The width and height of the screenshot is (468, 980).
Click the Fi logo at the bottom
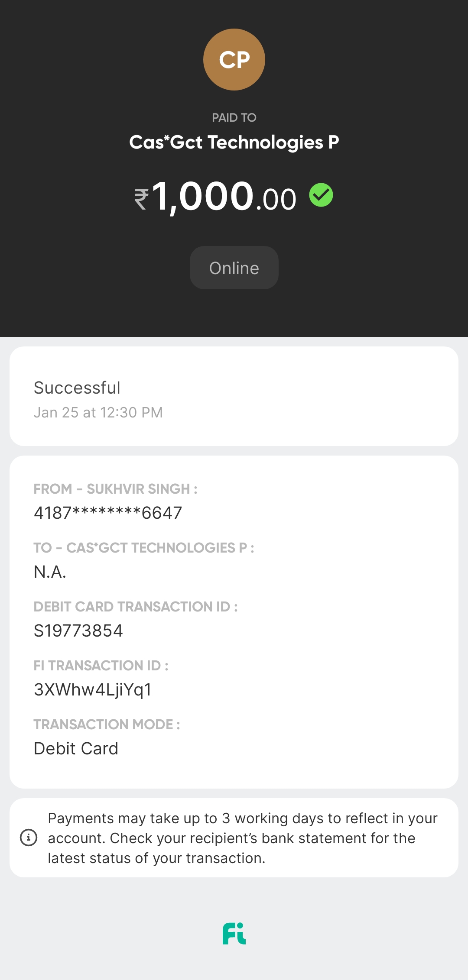[234, 933]
